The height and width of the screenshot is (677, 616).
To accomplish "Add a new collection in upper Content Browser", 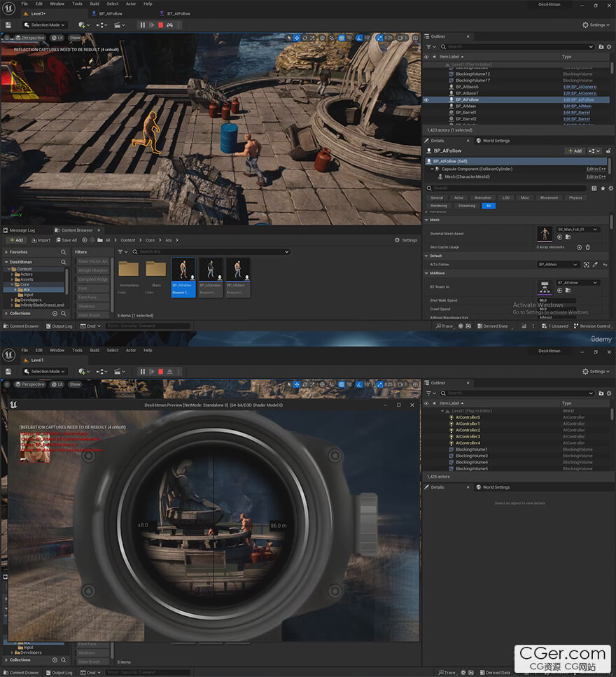I will click(x=55, y=314).
